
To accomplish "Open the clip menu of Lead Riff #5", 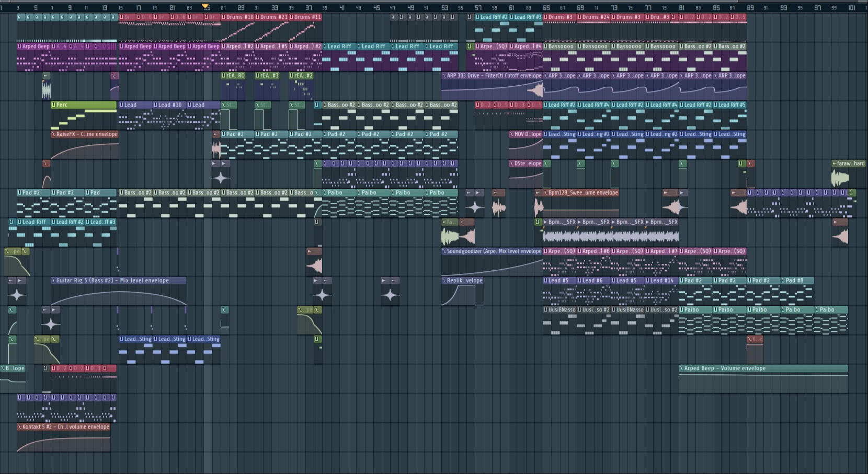I will click(716, 105).
